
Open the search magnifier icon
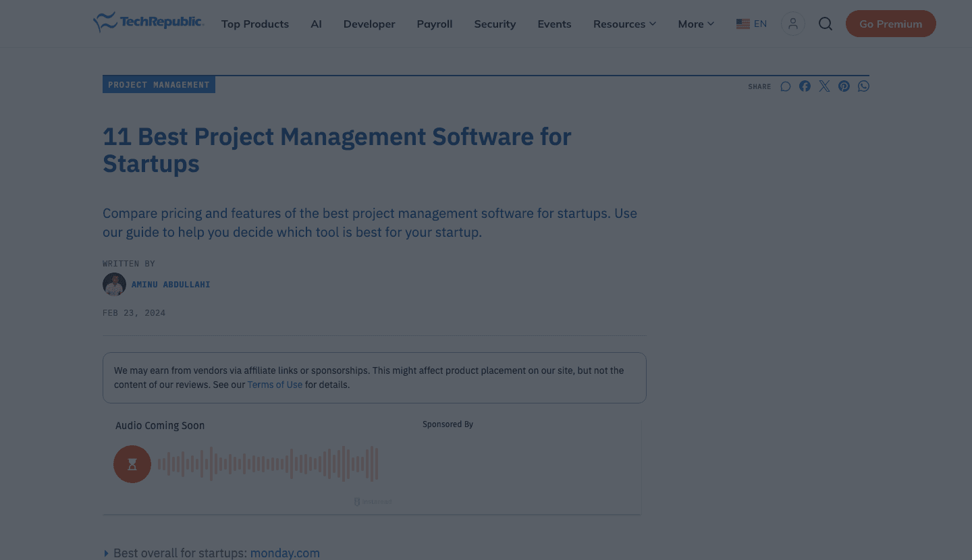pyautogui.click(x=826, y=24)
